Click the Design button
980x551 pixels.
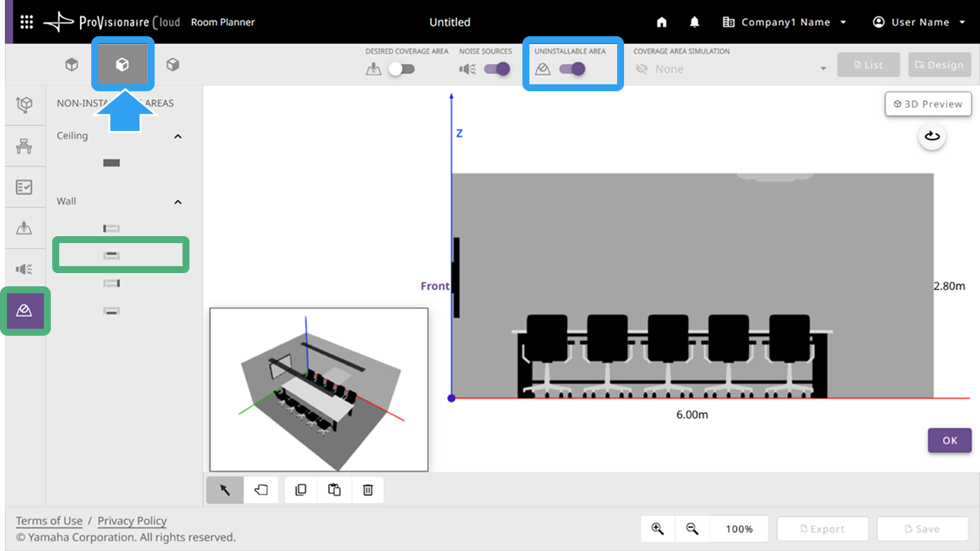pyautogui.click(x=940, y=65)
